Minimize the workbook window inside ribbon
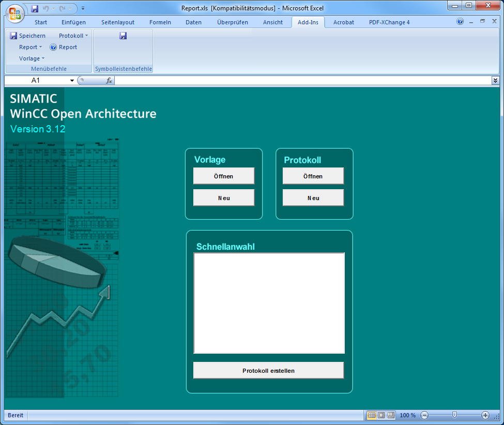 [471, 22]
